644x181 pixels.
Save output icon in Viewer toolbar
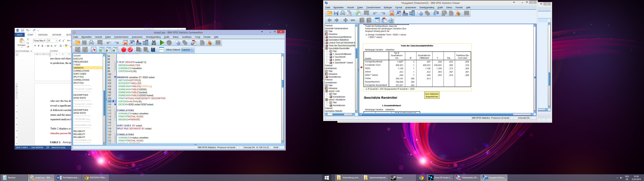(336, 13)
